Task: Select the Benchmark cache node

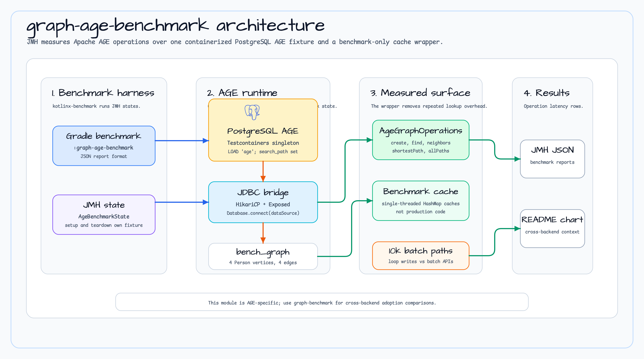Action: click(x=420, y=201)
